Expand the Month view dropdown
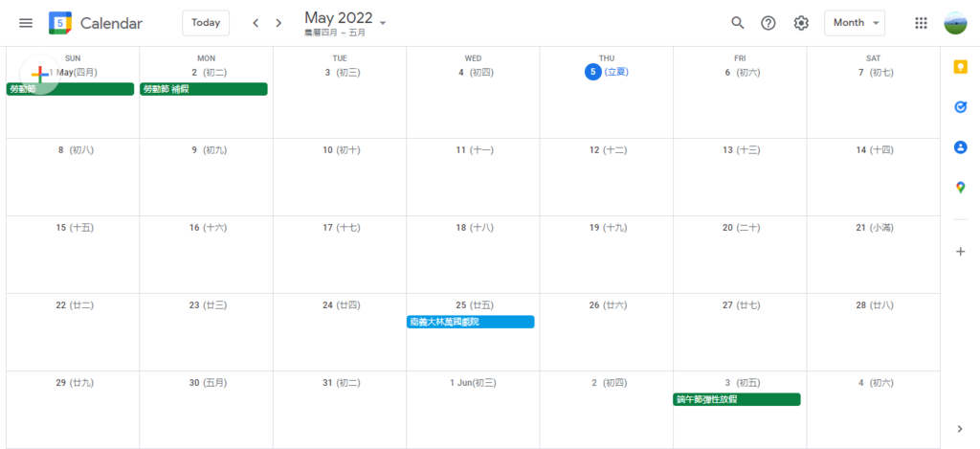 coord(854,23)
